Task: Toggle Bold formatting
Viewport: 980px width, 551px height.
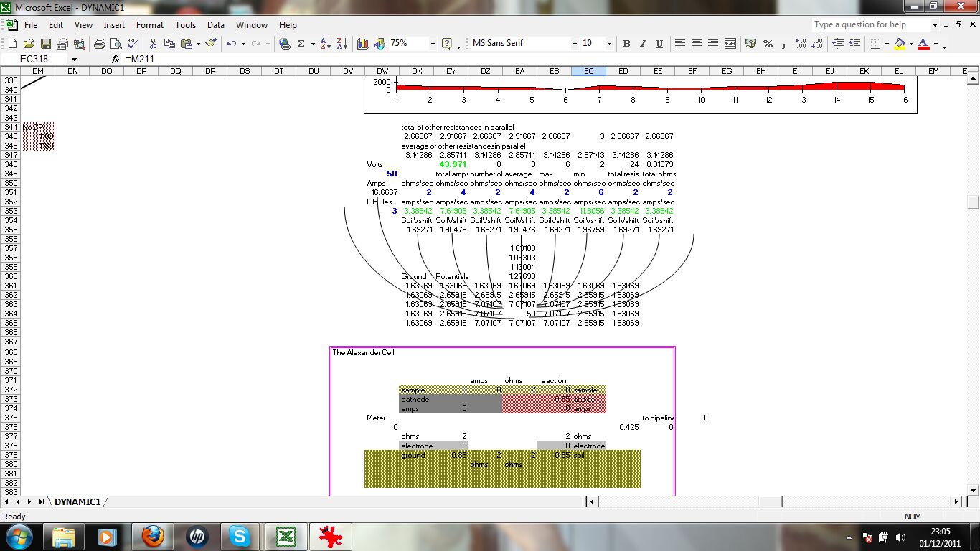Action: 626,44
